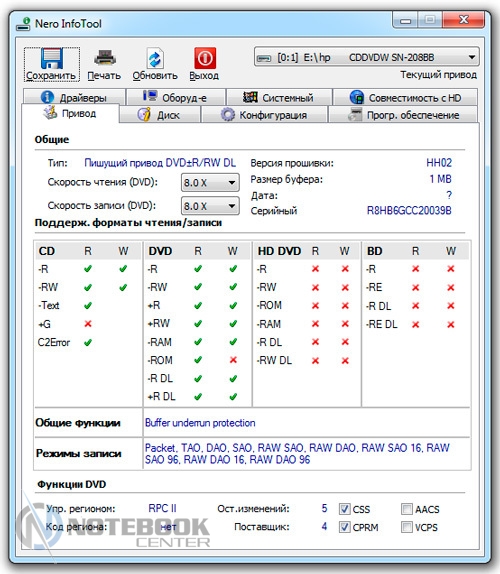Click the buffer size value 1 MB
This screenshot has height=574, width=500.
(440, 179)
